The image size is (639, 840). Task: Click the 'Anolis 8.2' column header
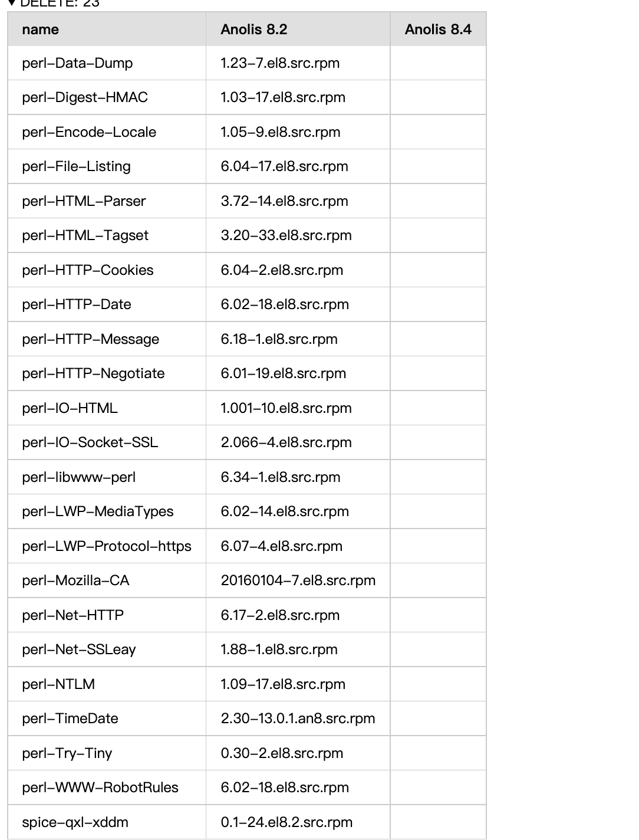tap(254, 29)
